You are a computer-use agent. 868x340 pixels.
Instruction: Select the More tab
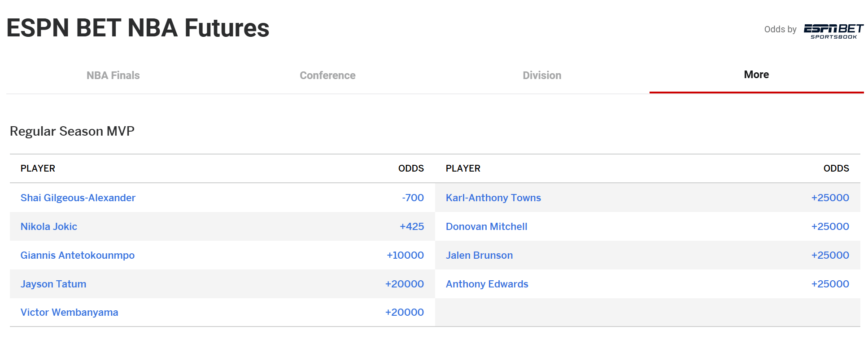[756, 75]
